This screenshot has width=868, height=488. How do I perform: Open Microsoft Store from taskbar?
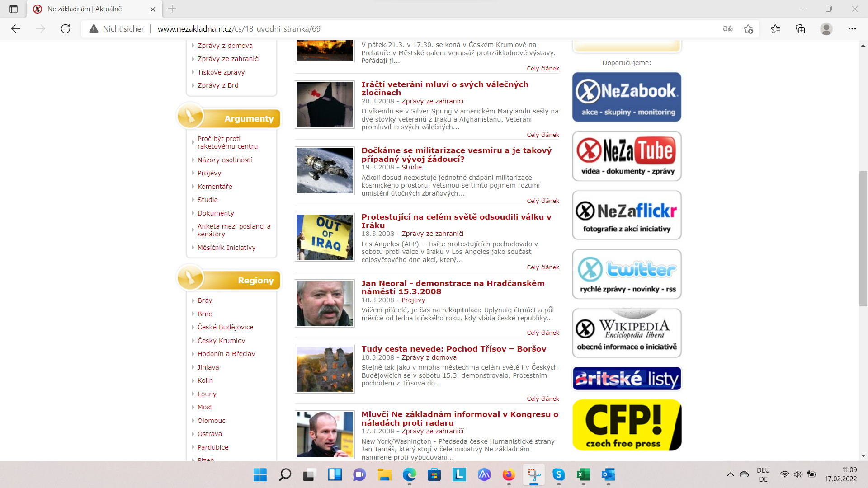pos(434,474)
